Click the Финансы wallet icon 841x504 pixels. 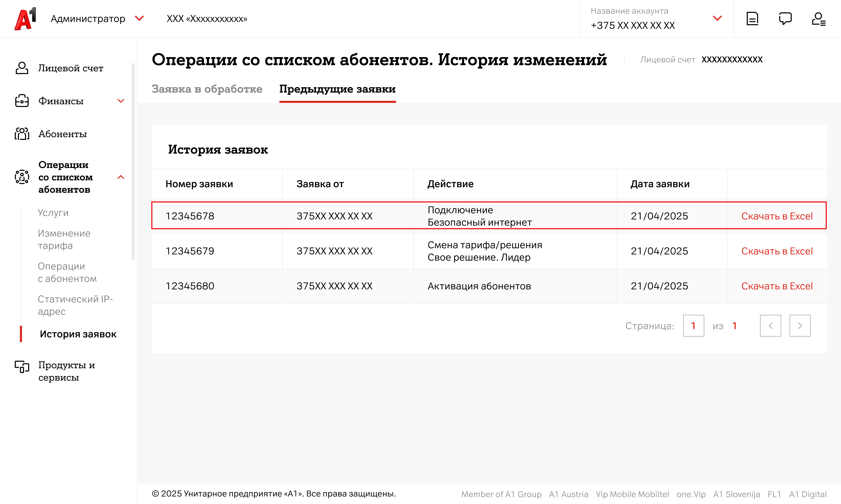pyautogui.click(x=22, y=101)
